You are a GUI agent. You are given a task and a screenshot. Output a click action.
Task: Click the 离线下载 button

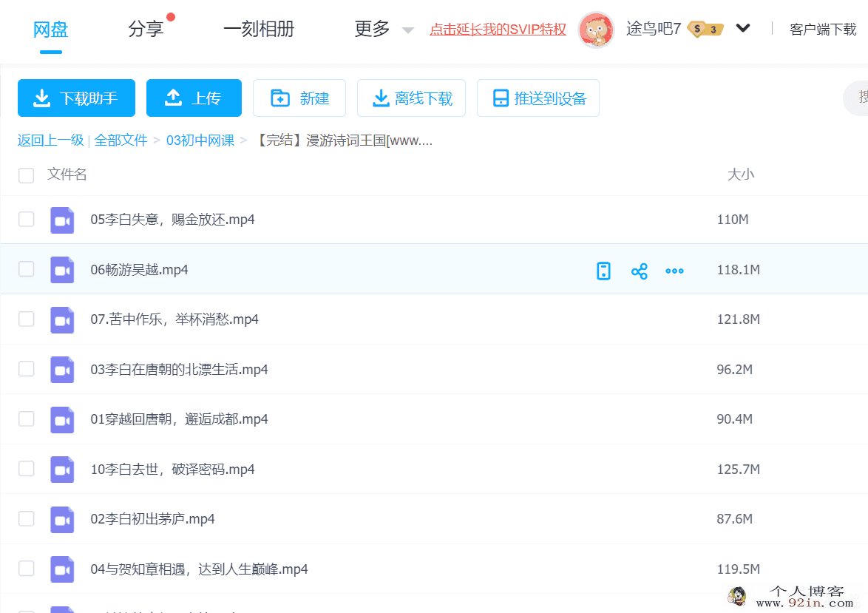tap(411, 98)
